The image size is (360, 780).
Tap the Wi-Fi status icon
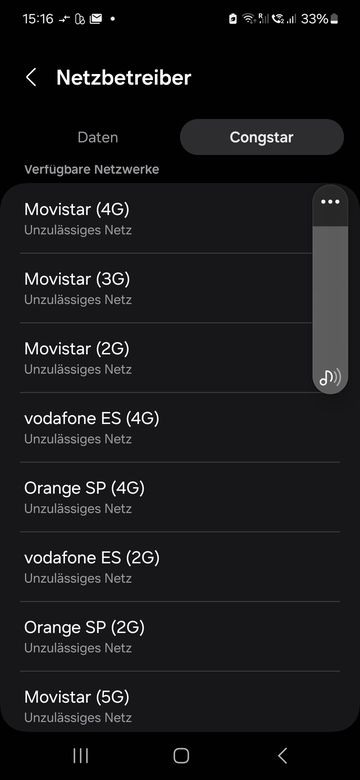[x=249, y=19]
